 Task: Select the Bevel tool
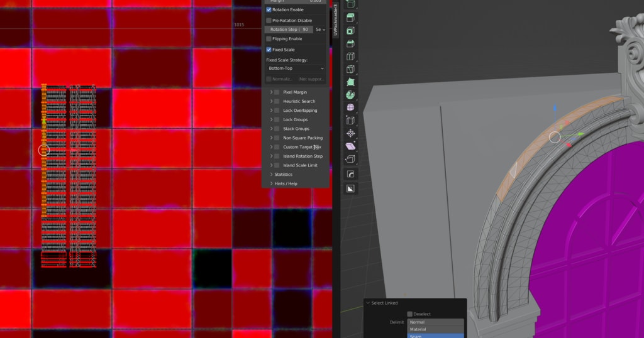click(x=350, y=43)
